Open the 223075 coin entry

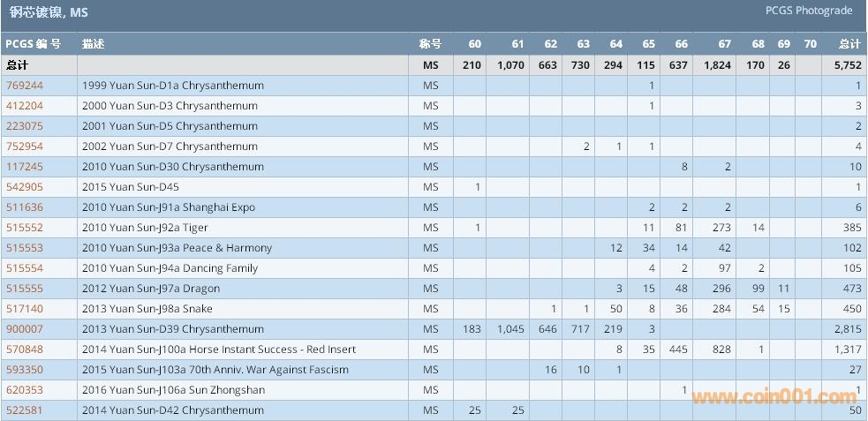(25, 126)
